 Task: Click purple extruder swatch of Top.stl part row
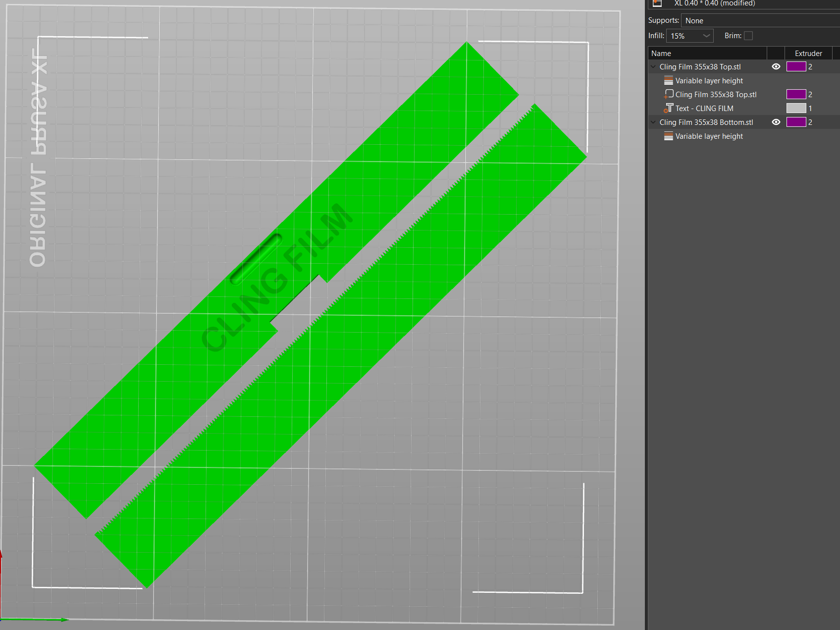click(796, 94)
